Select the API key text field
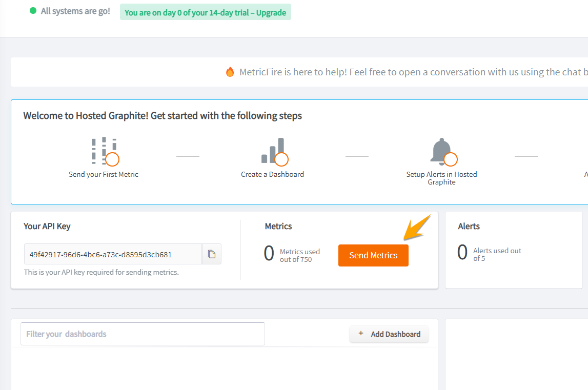 113,254
